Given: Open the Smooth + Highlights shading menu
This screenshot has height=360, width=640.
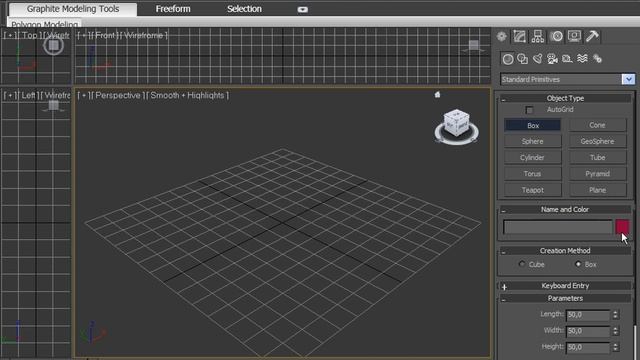Looking at the screenshot, I should pyautogui.click(x=188, y=96).
